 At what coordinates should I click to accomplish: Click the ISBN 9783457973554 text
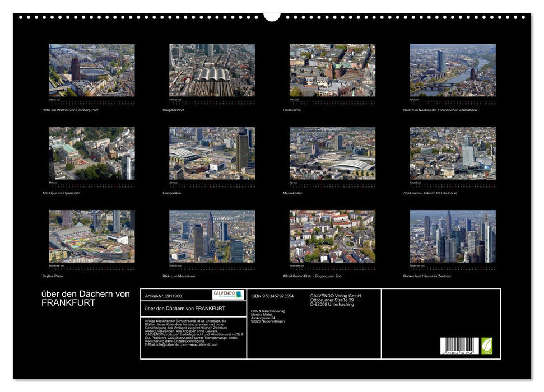click(273, 295)
